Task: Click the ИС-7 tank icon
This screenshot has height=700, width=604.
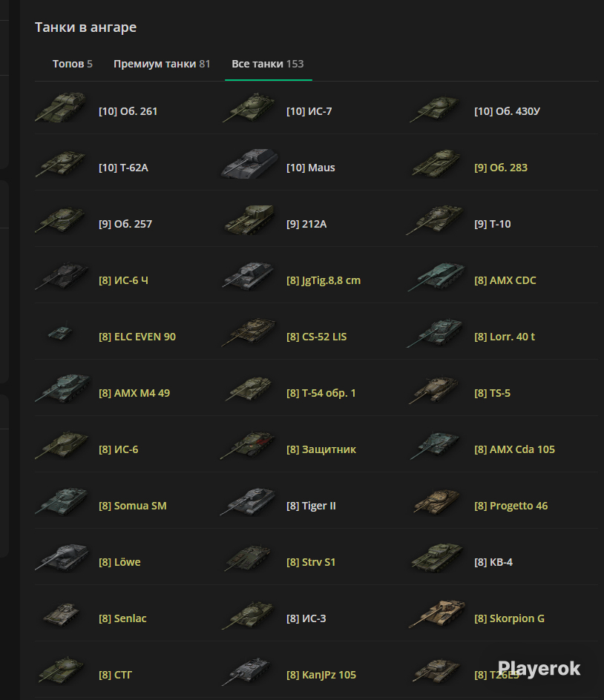Action: [249, 107]
